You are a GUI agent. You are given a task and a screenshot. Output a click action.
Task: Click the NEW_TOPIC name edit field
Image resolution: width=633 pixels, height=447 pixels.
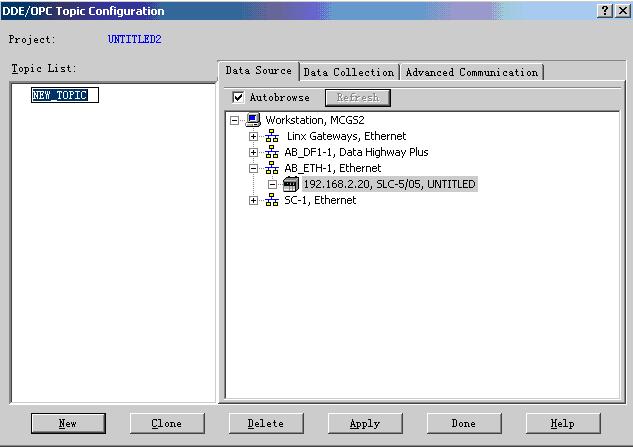[x=64, y=95]
